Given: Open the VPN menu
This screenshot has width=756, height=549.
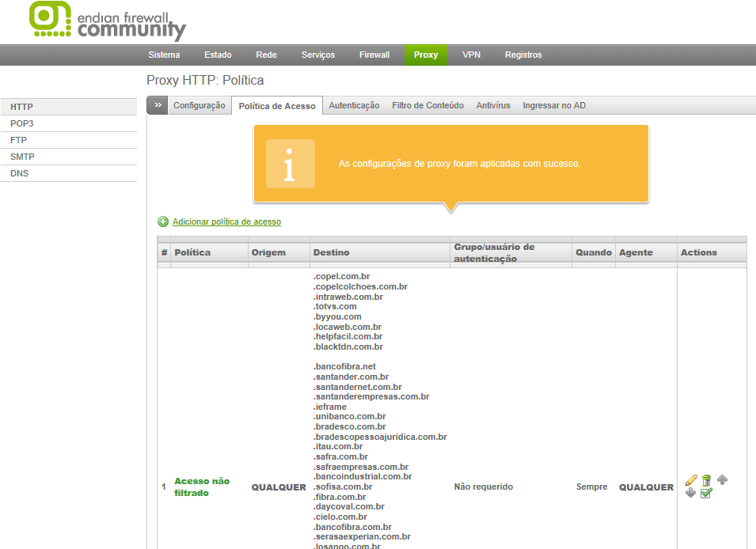Looking at the screenshot, I should coord(471,55).
